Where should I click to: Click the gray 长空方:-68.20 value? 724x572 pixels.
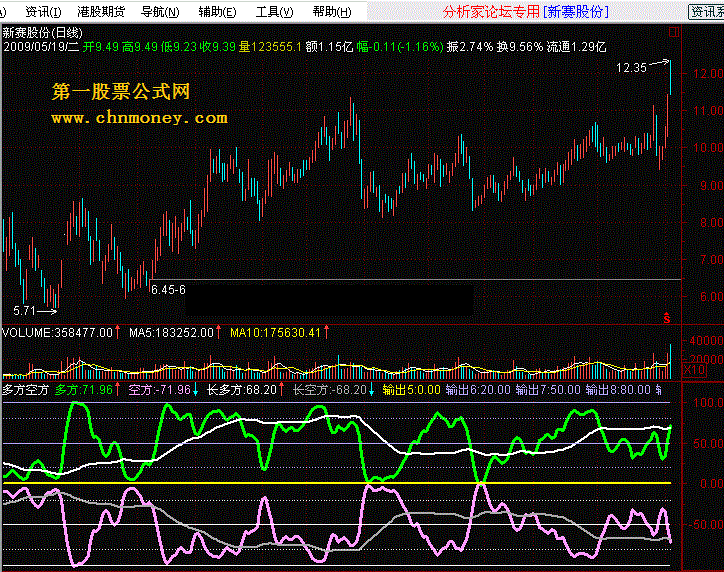point(330,390)
